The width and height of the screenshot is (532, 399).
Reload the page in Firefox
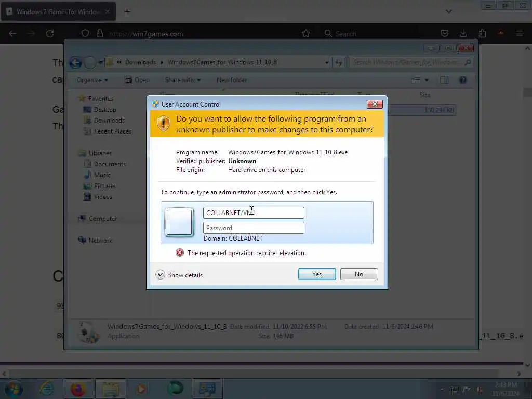(50, 34)
